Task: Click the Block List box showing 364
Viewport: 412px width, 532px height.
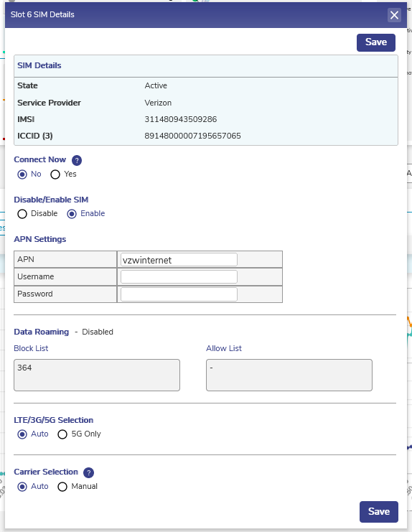Action: point(97,375)
